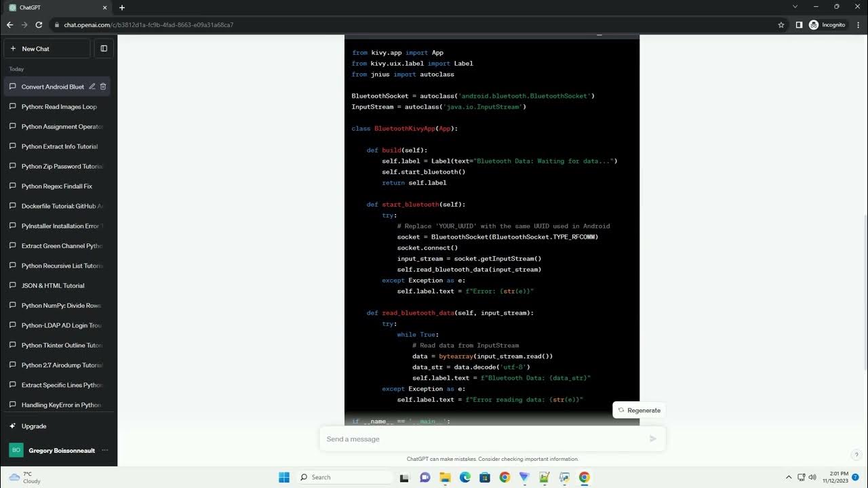This screenshot has height=488, width=868.
Task: Go forward with browser forward arrow
Action: (24, 25)
